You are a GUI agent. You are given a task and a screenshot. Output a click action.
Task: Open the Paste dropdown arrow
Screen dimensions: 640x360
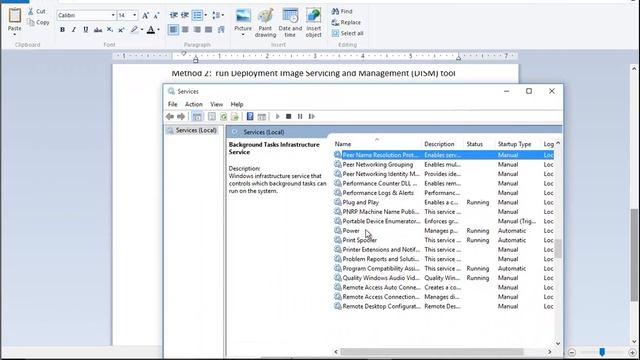point(15,35)
